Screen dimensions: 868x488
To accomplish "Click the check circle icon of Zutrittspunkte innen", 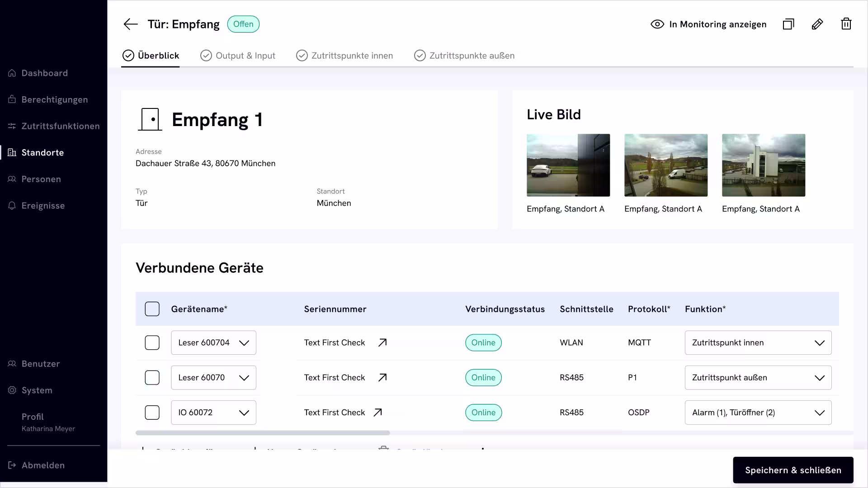I will coord(302,56).
